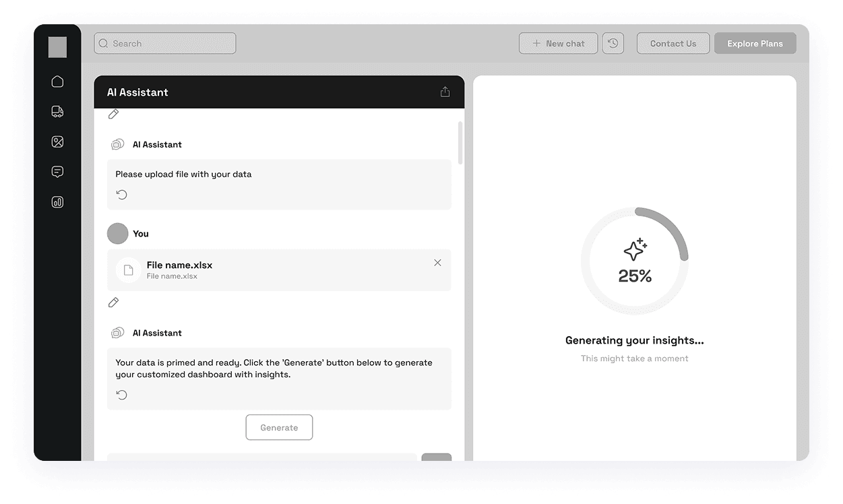Click the pencil edit icon above AI Assistant
Image resolution: width=843 pixels, height=504 pixels.
click(x=113, y=114)
